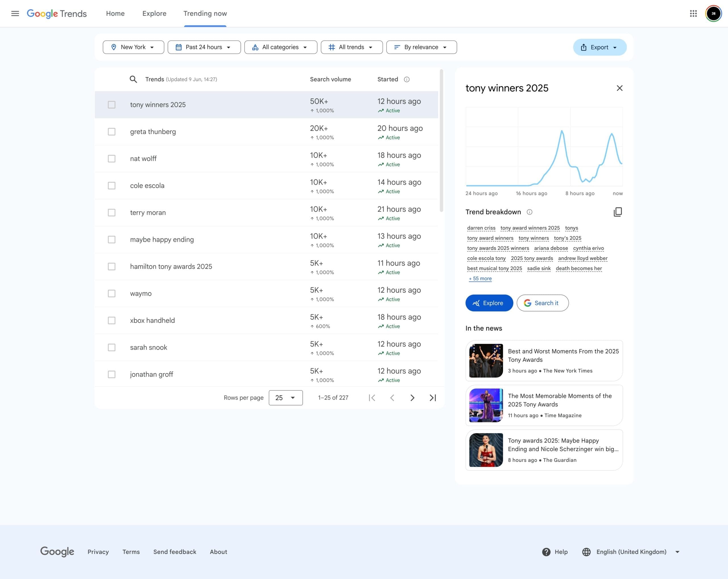Go to the next page of trends

[x=412, y=398]
